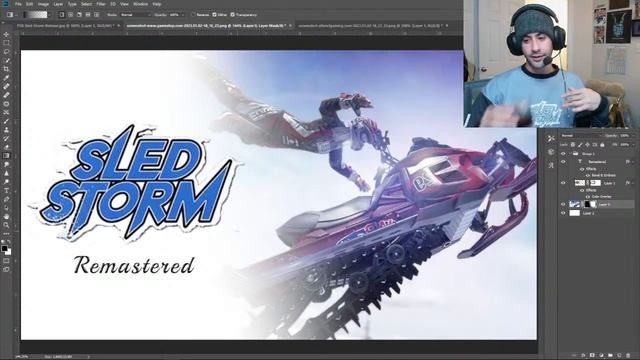
Task: Add layer mask at panel bottom
Action: pos(592,356)
